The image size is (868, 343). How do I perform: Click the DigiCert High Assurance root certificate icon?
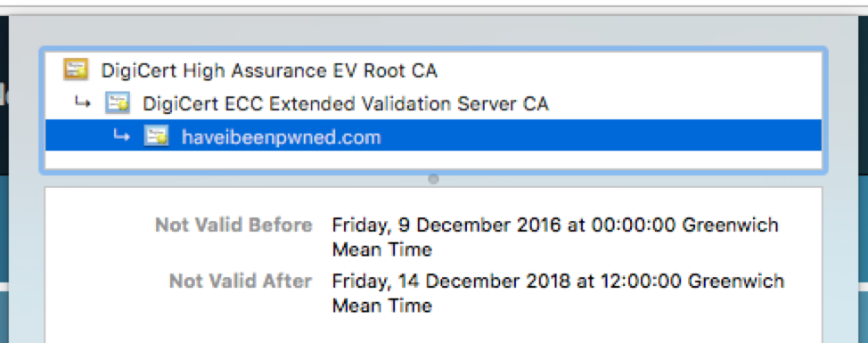point(76,69)
